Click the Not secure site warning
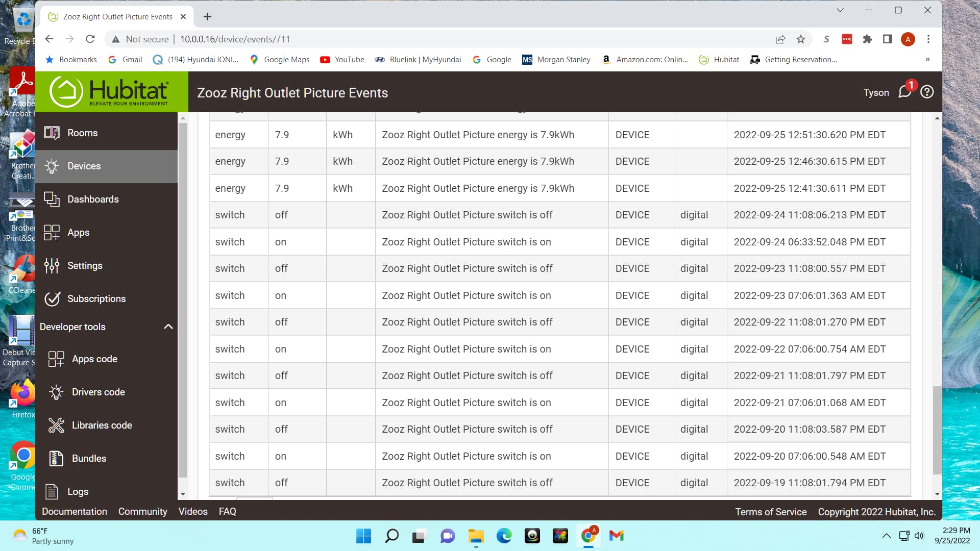This screenshot has width=980, height=551. [x=140, y=39]
